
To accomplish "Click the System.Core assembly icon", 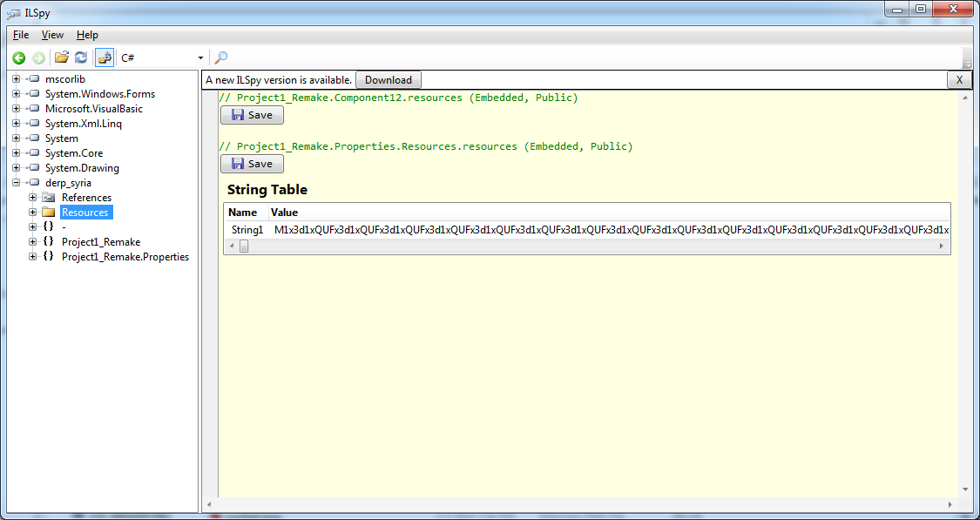I will coord(34,153).
